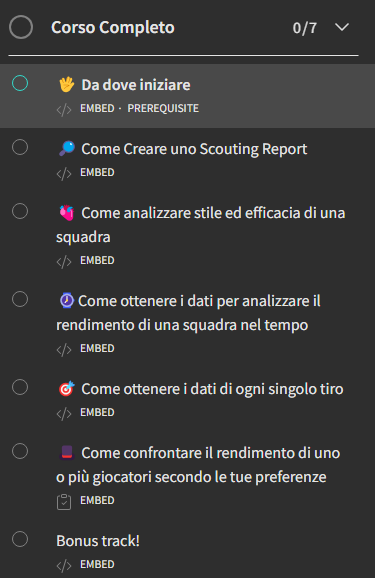Mark 'Da dove iniziare' lesson as complete
Screen dimensions: 375x578
20,83
